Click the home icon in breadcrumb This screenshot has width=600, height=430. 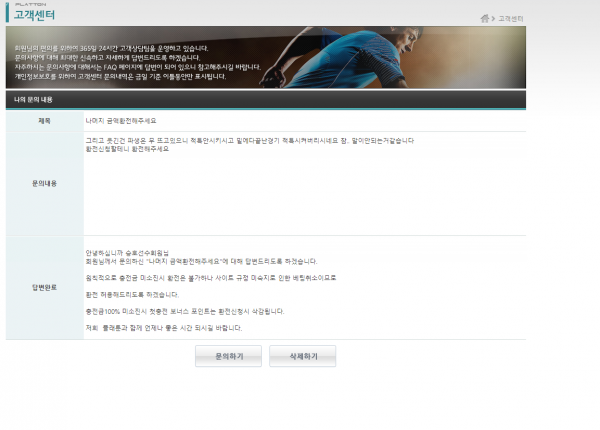point(484,18)
